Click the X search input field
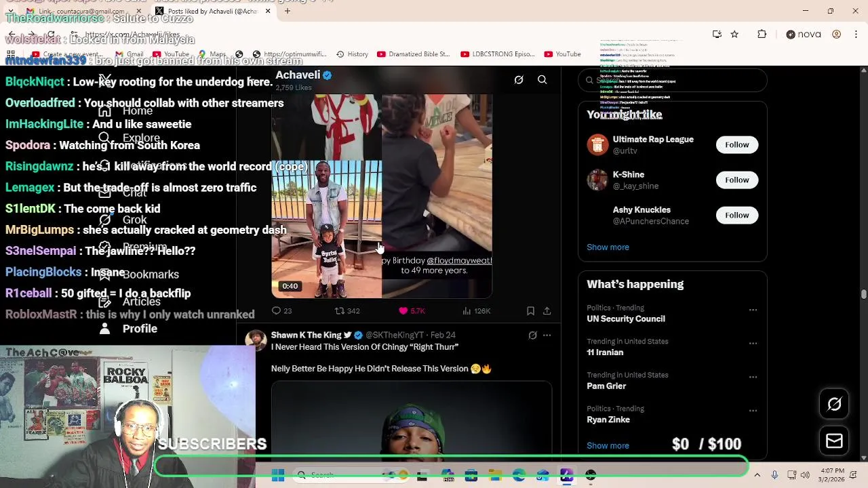The width and height of the screenshot is (868, 488). 673,80
